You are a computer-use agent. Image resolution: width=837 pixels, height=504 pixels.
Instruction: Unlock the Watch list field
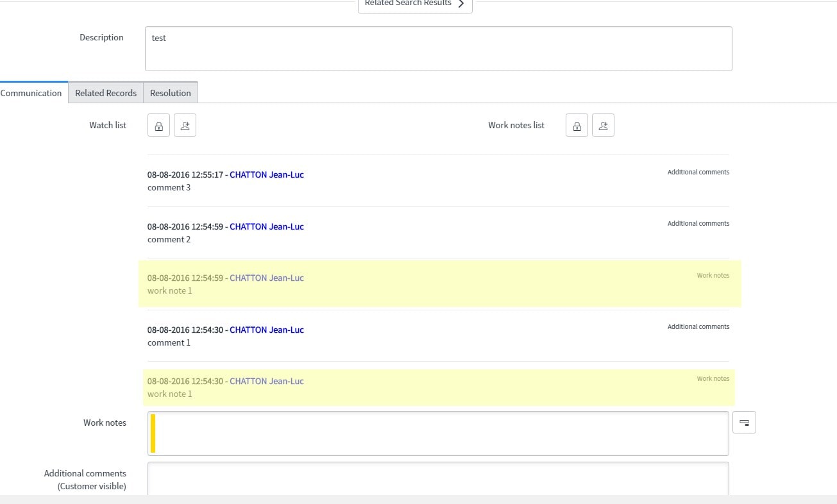(158, 126)
